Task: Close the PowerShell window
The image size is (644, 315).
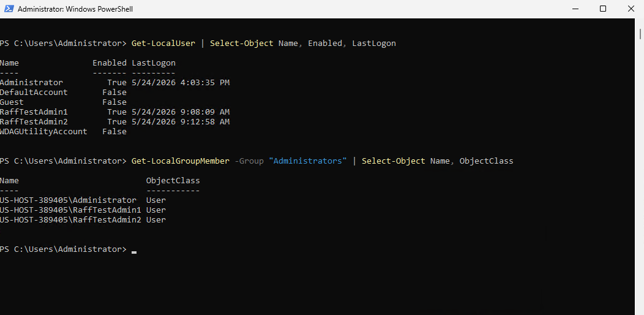Action: pos(631,9)
